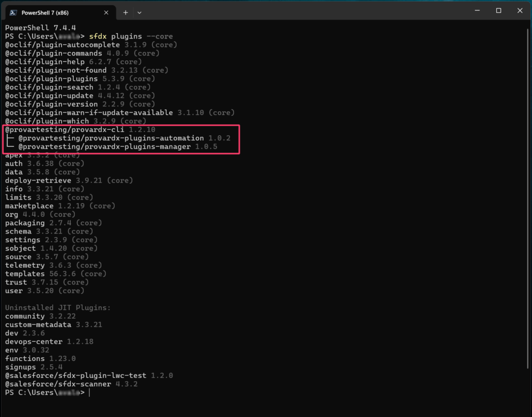Click the 'auth 3.6.38 (core)' line
Image resolution: width=532 pixels, height=417 pixels.
click(x=45, y=164)
